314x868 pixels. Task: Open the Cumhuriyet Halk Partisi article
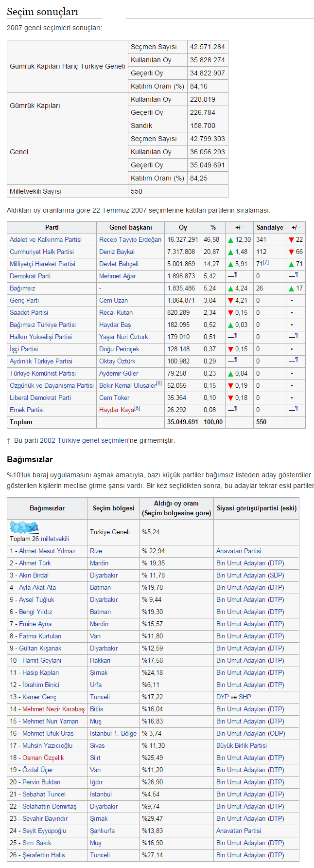[42, 252]
